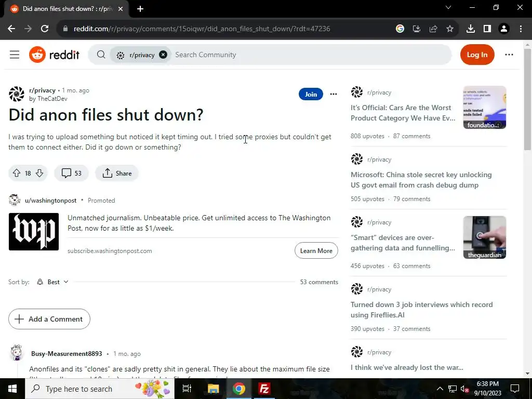Open Turned down 3 job interviews post
Image resolution: width=532 pixels, height=399 pixels.
coord(421,310)
